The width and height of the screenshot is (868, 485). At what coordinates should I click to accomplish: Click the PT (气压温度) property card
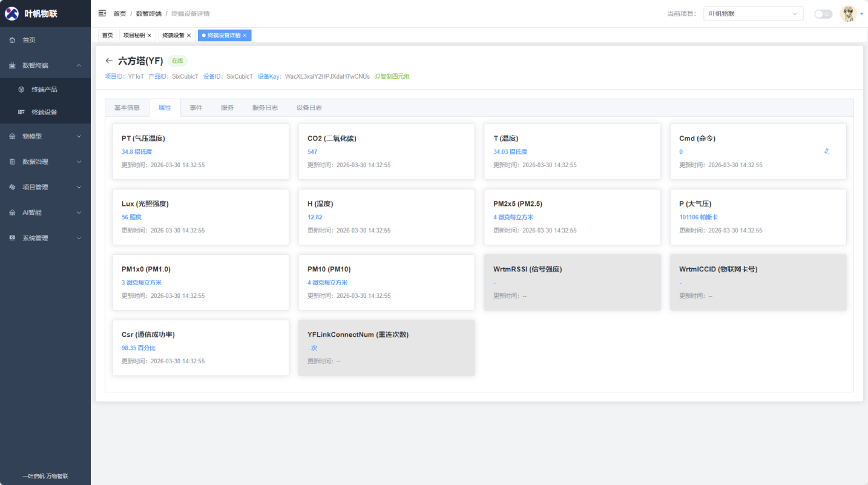(200, 151)
